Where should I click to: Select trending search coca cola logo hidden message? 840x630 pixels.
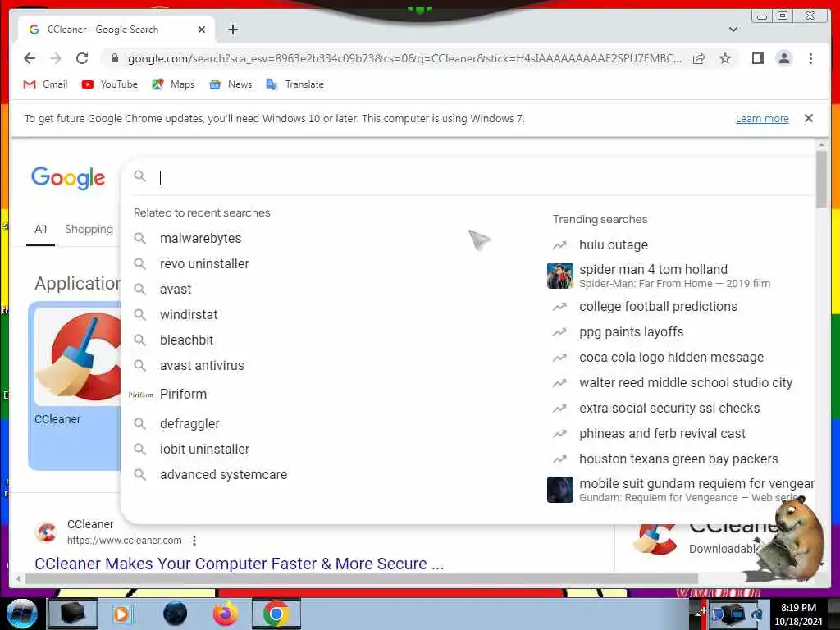point(671,358)
